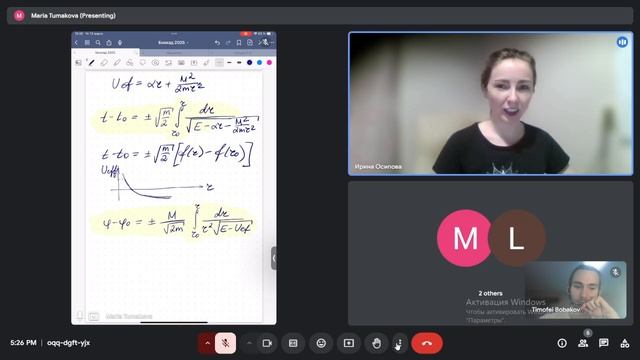Switch to the second notebook tab
The height and width of the screenshot is (360, 640).
click(173, 53)
